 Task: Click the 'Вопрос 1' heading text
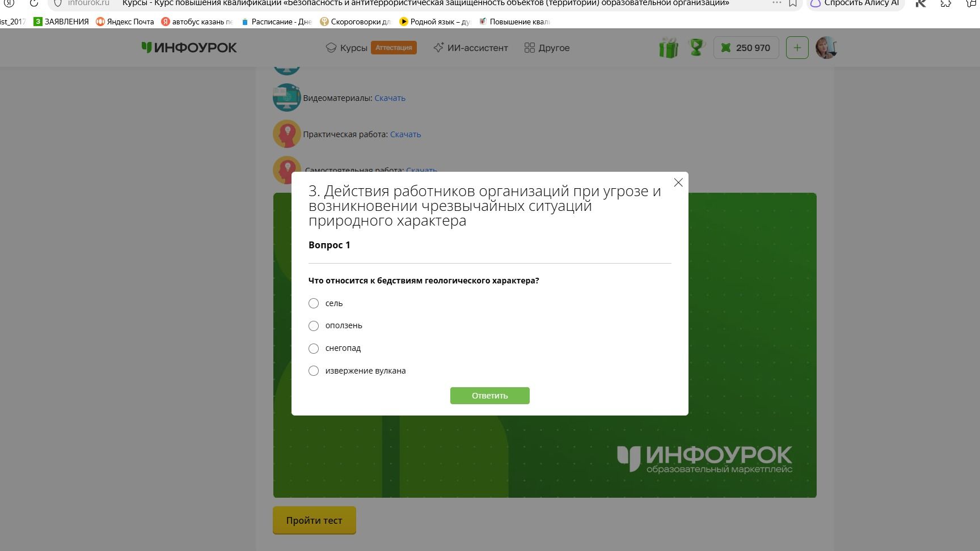pyautogui.click(x=330, y=245)
